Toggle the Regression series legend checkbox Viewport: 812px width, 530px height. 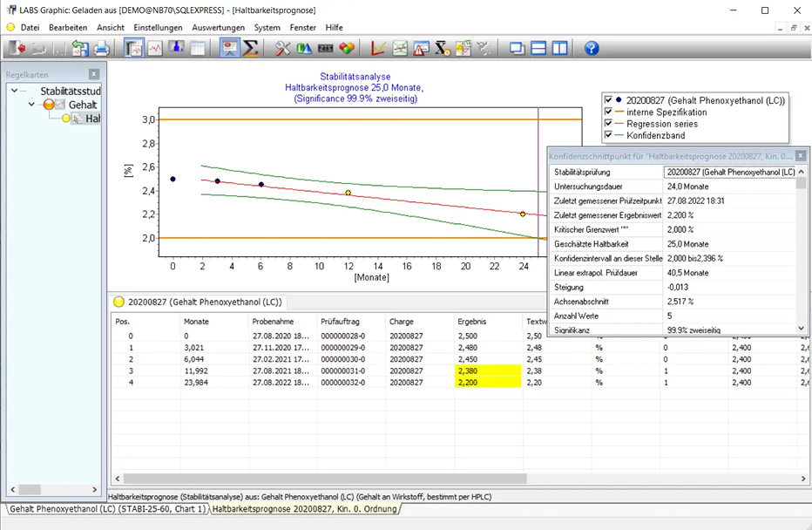click(608, 124)
